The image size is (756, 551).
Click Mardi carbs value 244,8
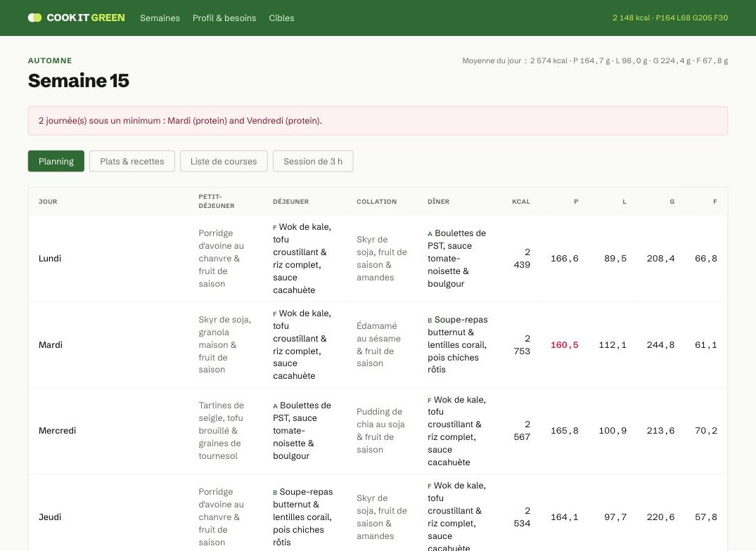tap(660, 345)
